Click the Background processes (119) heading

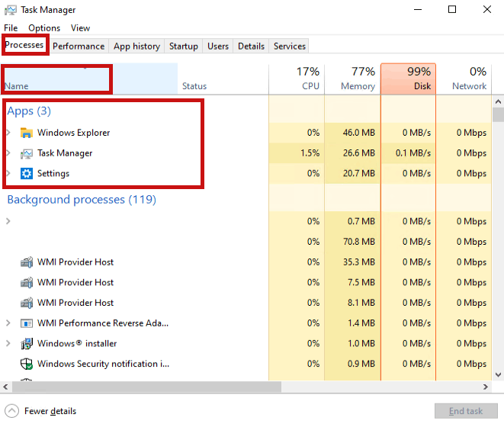tap(82, 200)
